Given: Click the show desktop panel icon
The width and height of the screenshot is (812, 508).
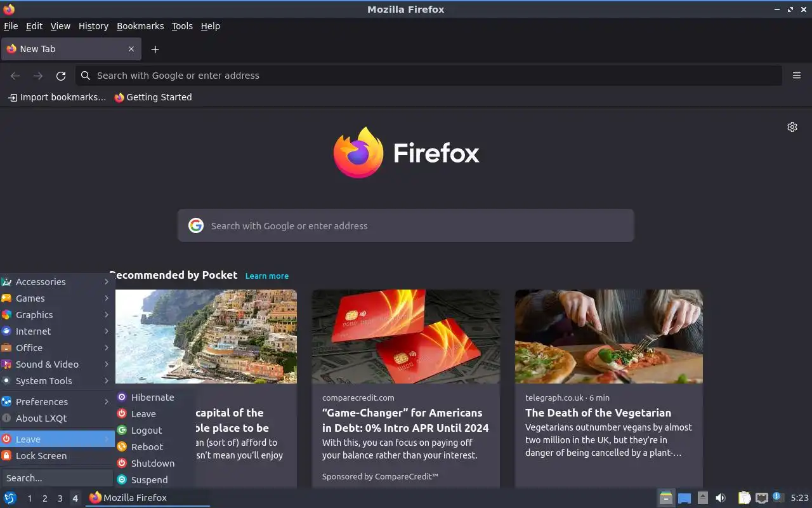Looking at the screenshot, I should click(684, 498).
